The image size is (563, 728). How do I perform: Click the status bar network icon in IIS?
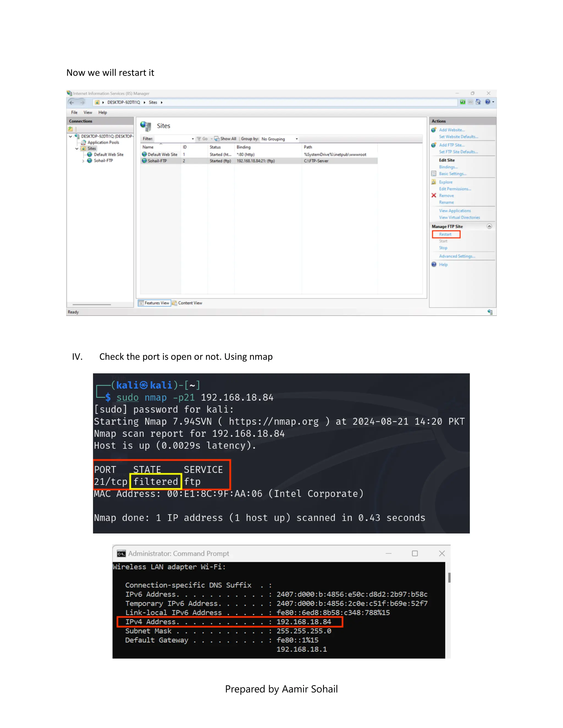point(490,312)
